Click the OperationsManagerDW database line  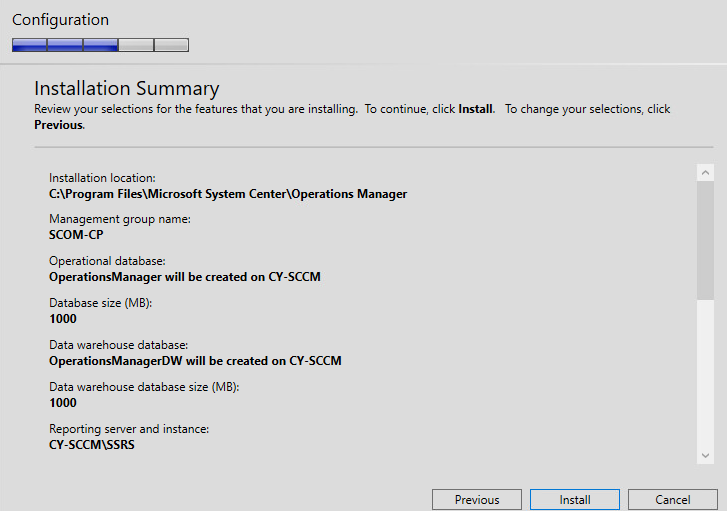195,361
